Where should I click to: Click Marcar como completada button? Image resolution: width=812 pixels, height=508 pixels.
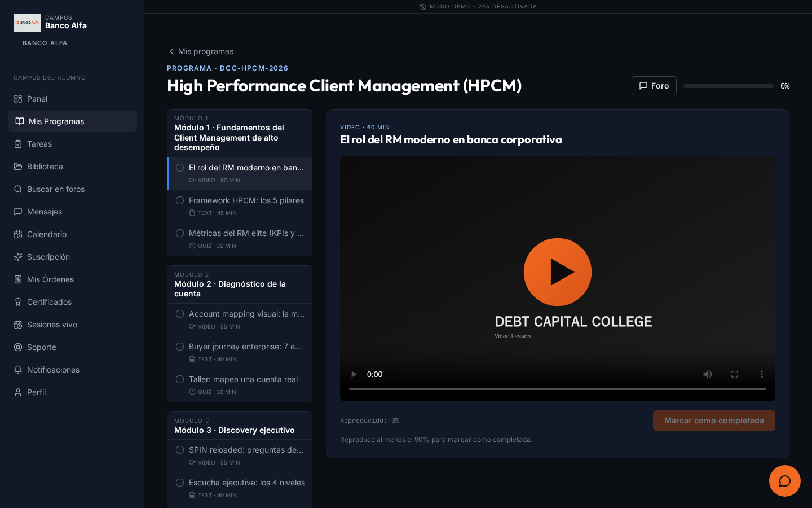[x=714, y=421]
